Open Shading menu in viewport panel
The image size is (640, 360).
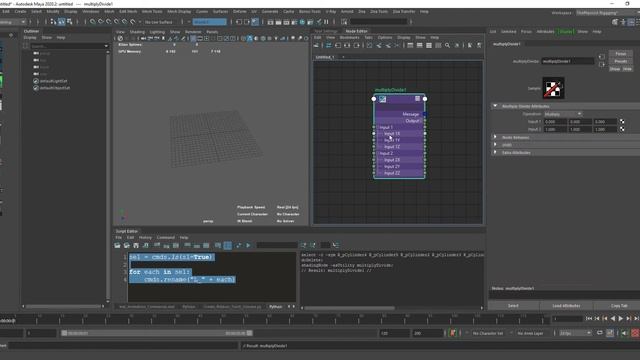click(x=137, y=32)
